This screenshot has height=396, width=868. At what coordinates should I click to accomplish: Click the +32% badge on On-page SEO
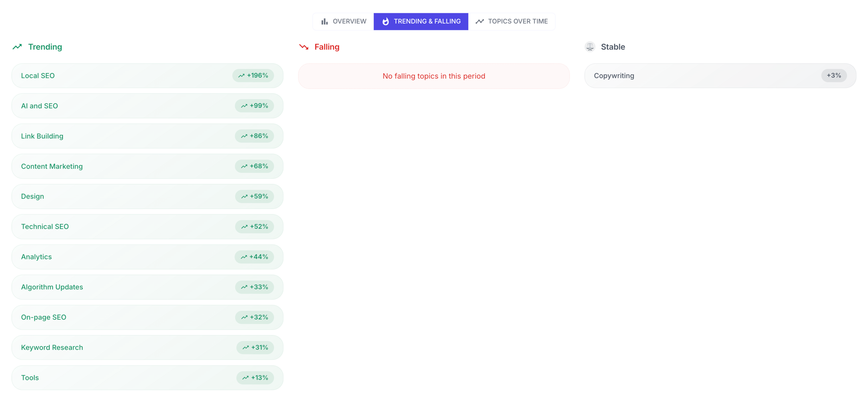254,317
